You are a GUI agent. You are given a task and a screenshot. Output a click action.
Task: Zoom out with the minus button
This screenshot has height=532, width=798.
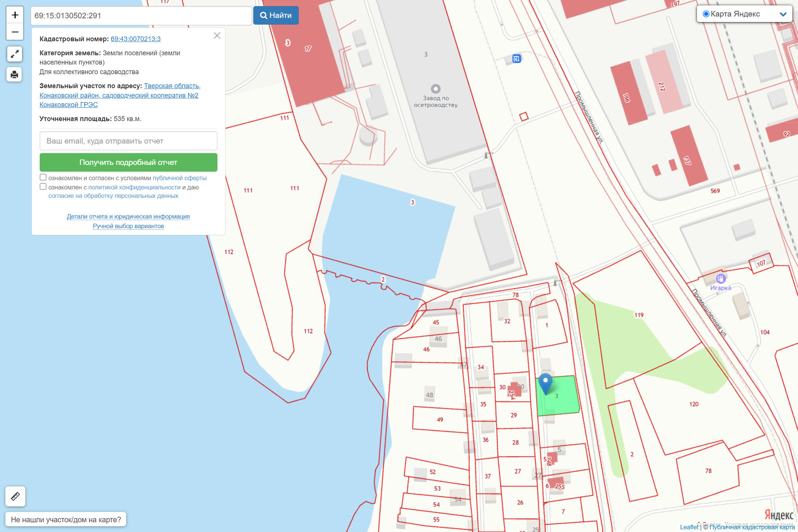click(x=15, y=32)
